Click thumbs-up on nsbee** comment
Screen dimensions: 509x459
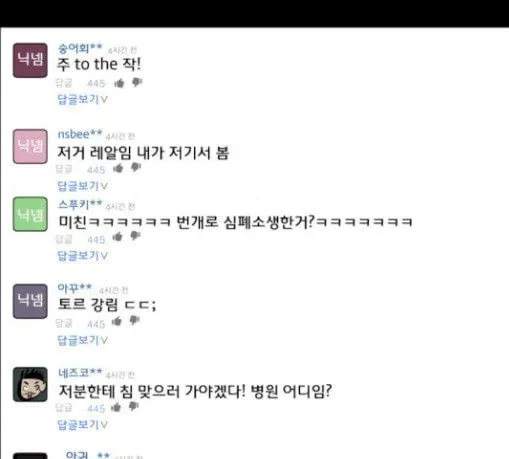tap(118, 168)
